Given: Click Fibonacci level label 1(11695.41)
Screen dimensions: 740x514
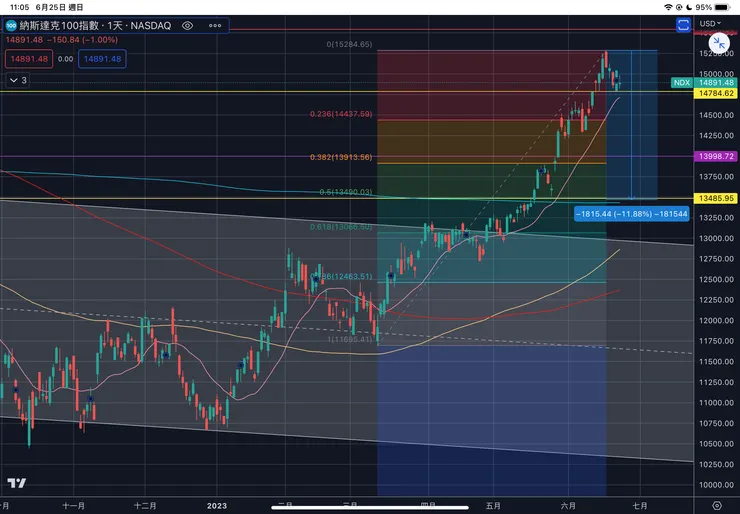Looking at the screenshot, I should click(350, 339).
